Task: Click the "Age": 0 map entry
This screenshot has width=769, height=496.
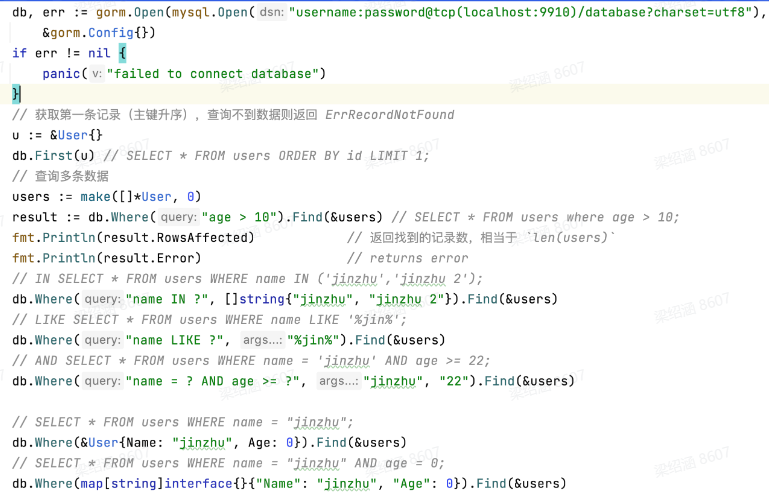Action: [x=423, y=484]
